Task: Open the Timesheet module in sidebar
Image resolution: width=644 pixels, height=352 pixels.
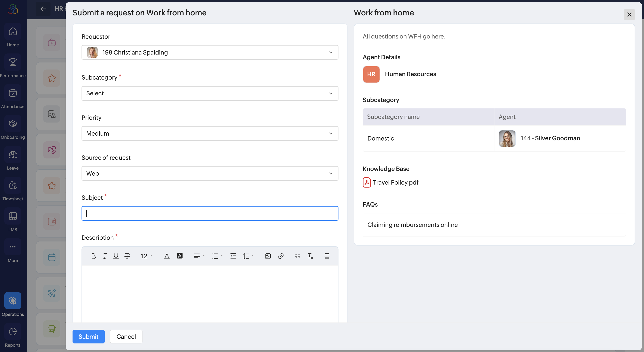Action: (x=13, y=191)
